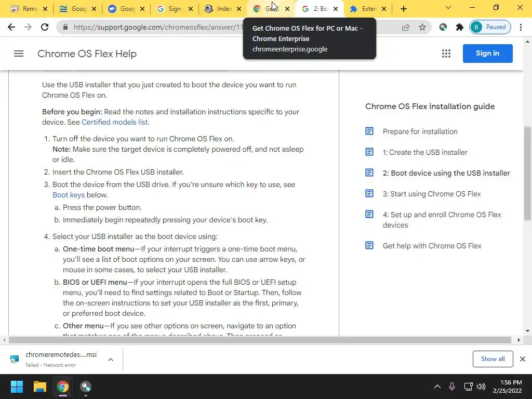Click document icon beside Prepare for installation
Viewport: 532px width, 399px height.
coord(369,131)
